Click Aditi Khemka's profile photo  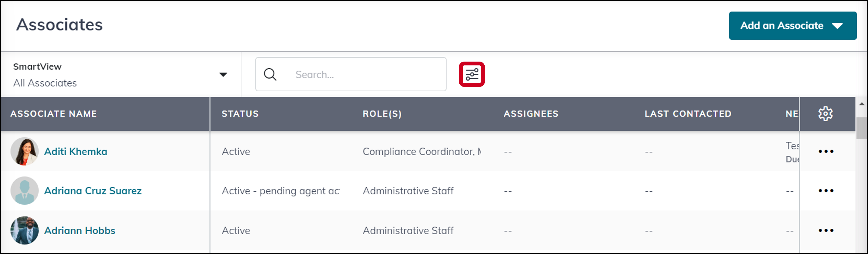pyautogui.click(x=24, y=151)
